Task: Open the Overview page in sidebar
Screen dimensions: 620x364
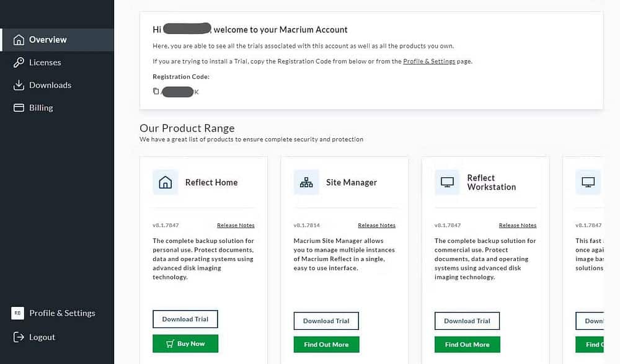Action: coord(48,40)
